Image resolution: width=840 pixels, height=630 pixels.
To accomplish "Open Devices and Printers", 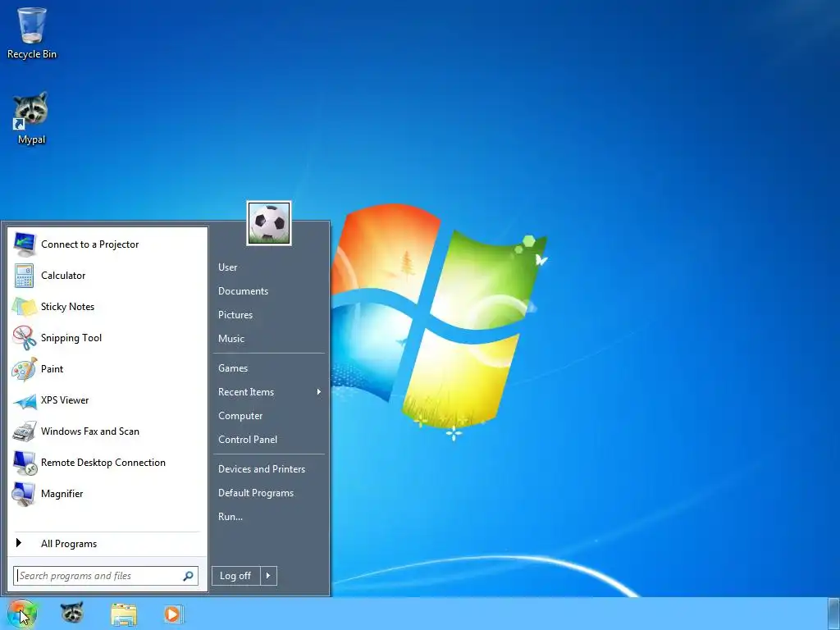I will tap(262, 468).
